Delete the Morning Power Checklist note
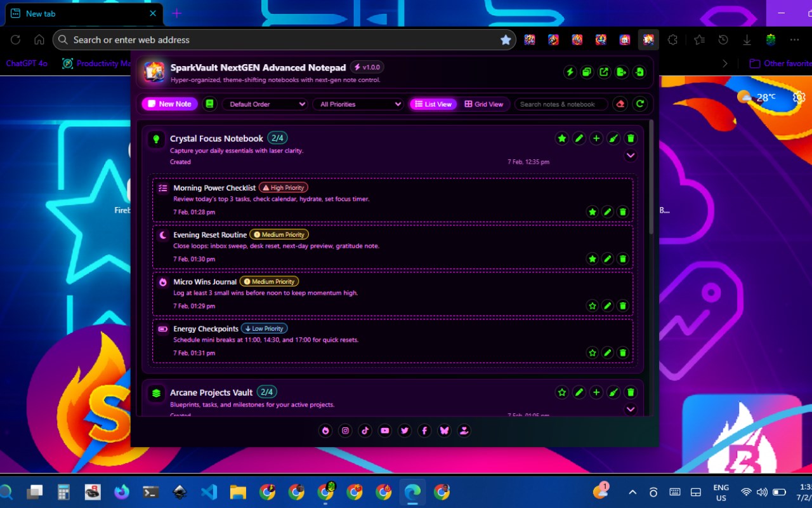The image size is (812, 508). pos(623,212)
